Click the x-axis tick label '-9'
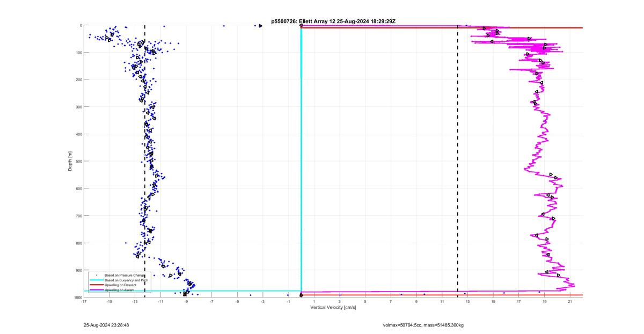Image resolution: width=644 pixels, height=334 pixels. tap(186, 302)
